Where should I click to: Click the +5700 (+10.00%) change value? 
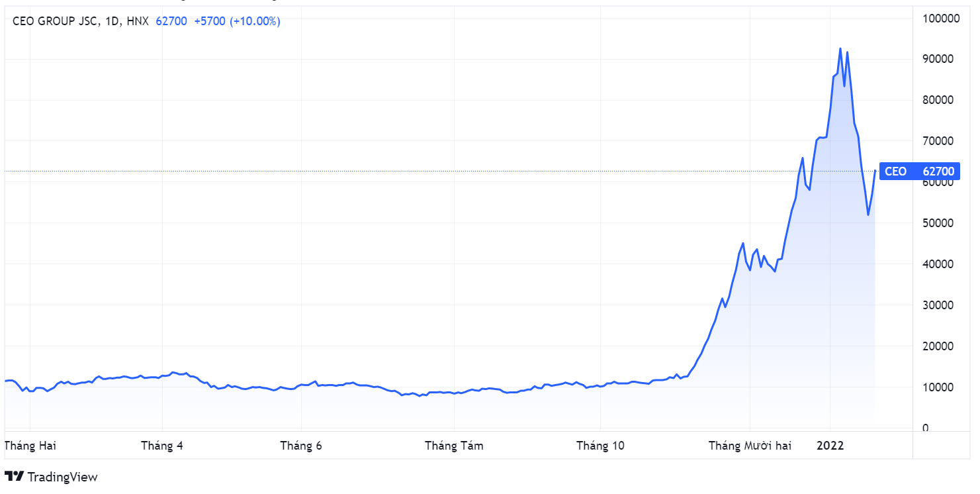[x=237, y=21]
